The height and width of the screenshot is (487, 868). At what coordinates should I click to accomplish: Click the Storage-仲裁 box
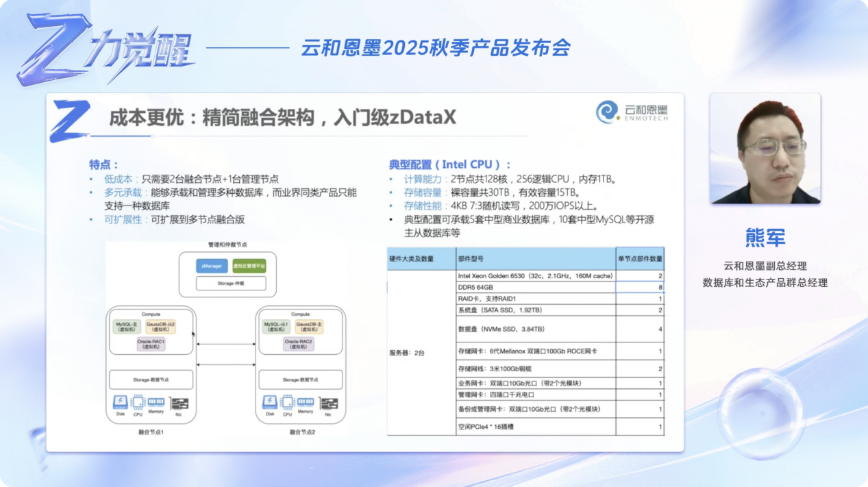[x=231, y=283]
